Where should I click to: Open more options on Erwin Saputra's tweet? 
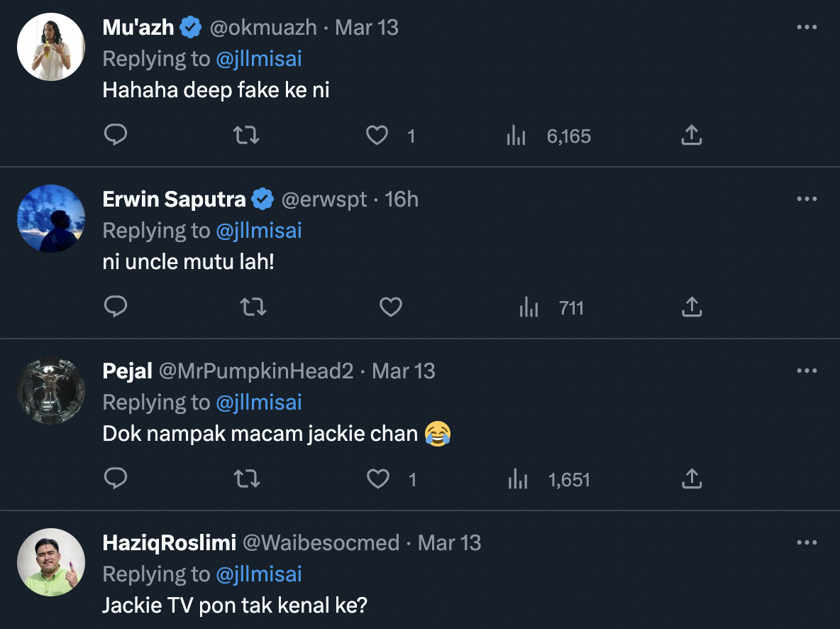pos(807,199)
